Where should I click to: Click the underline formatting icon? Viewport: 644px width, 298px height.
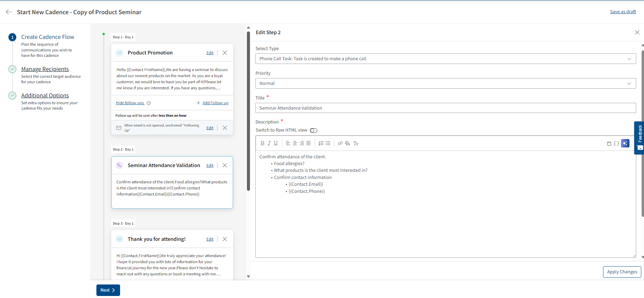coord(276,143)
